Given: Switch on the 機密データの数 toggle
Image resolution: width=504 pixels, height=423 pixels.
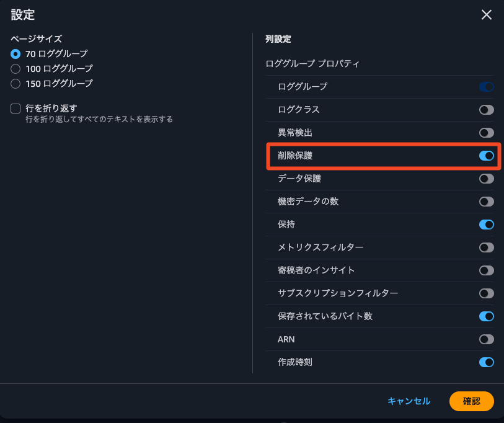Looking at the screenshot, I should 486,202.
